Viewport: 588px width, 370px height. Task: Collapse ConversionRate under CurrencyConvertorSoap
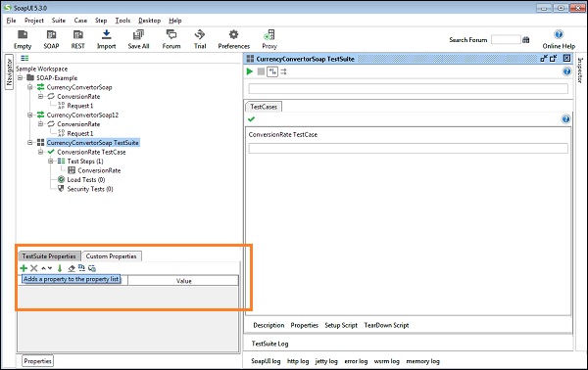[40, 96]
